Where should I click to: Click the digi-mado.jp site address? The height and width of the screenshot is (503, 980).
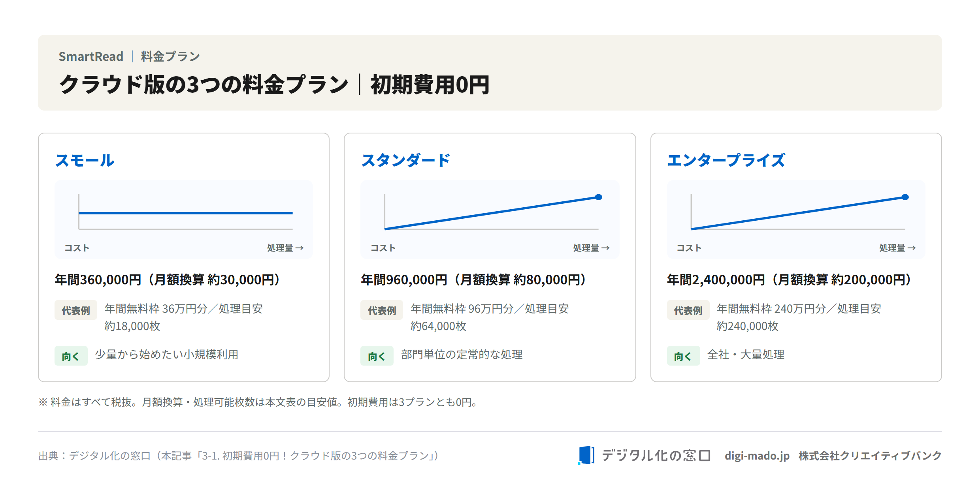tap(757, 456)
